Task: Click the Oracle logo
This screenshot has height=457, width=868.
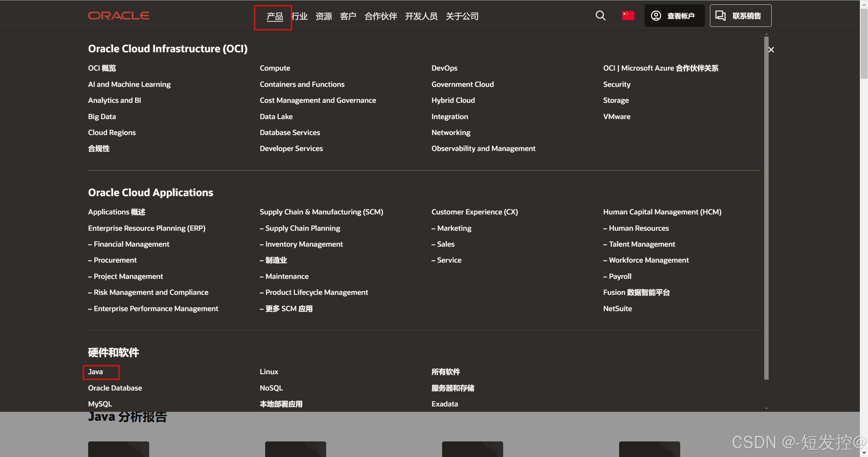Action: pos(119,16)
